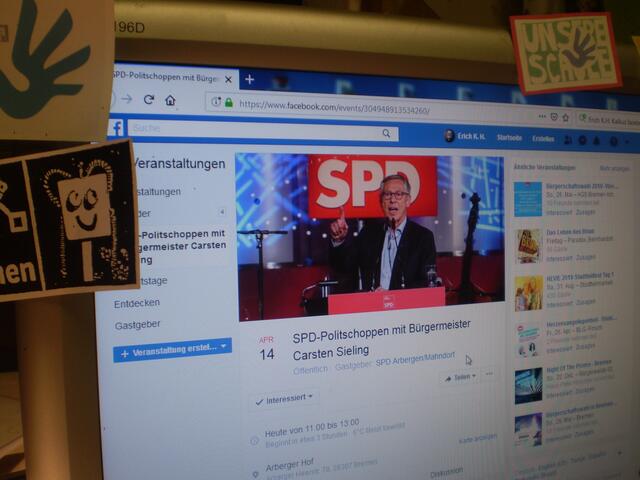Screen dimensions: 640x480
Task: Open the Night Of The Proms event thumbnail
Action: pyautogui.click(x=528, y=386)
